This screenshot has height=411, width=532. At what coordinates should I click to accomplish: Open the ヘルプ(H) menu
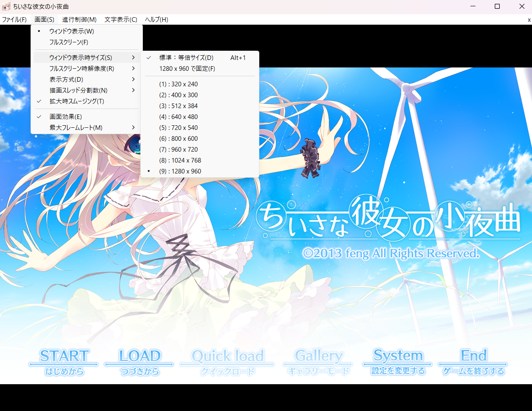click(157, 20)
